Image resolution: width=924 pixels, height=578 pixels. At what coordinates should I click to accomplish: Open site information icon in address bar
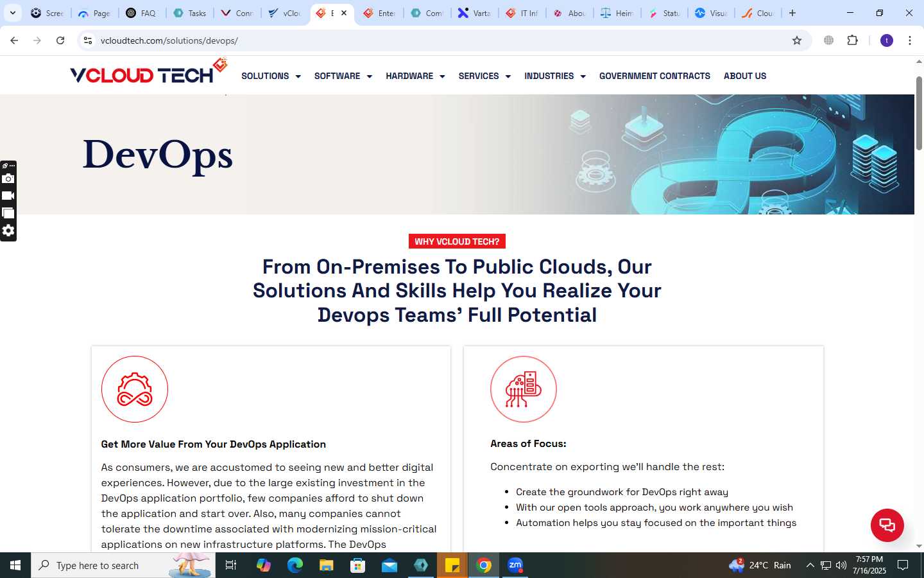tap(88, 40)
